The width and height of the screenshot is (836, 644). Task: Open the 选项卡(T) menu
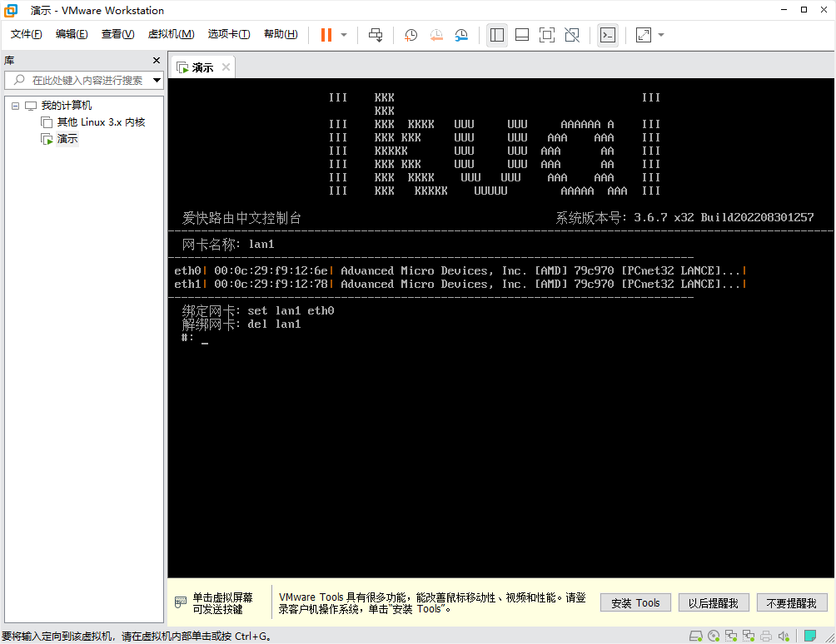point(229,34)
